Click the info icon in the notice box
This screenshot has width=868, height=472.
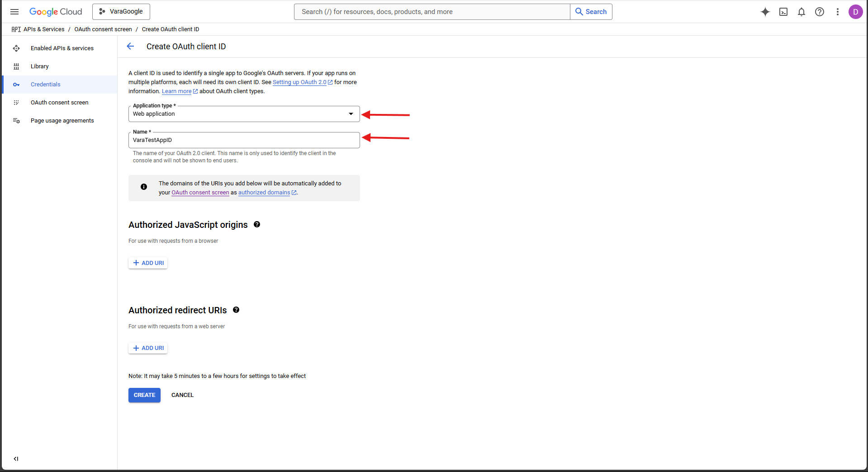(x=144, y=187)
